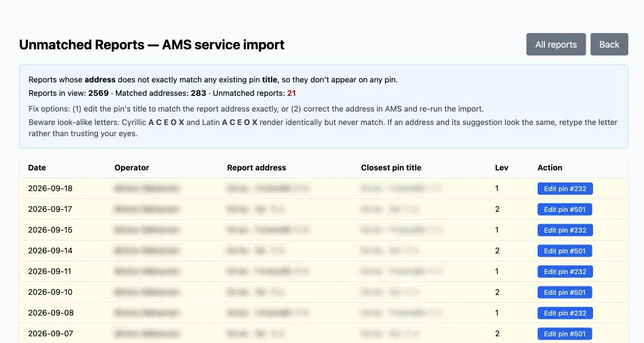This screenshot has height=343, width=644.
Task: Edit pin #232 for 2026-09-18 report
Action: click(564, 189)
